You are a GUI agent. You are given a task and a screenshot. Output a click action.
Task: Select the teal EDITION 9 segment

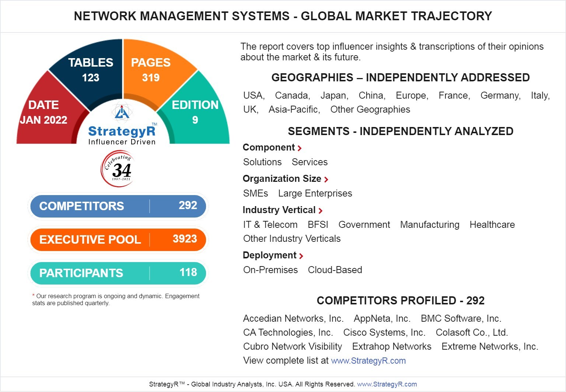[x=195, y=112]
